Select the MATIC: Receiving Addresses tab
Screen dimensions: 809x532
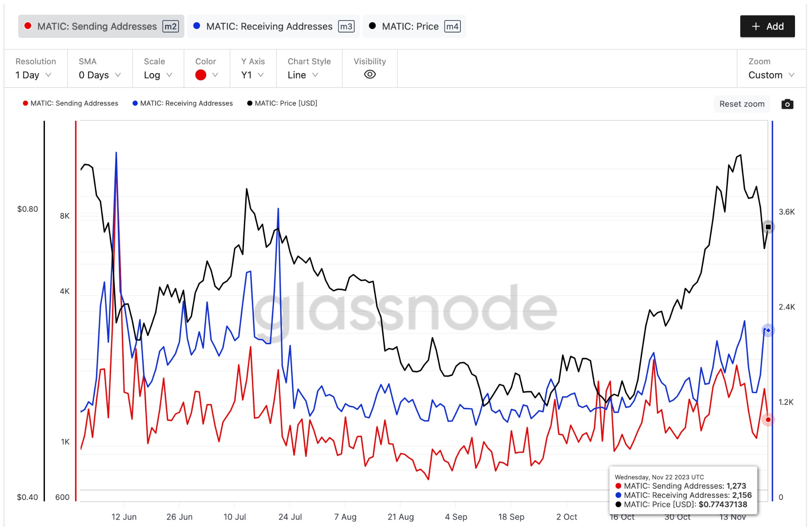click(x=269, y=26)
